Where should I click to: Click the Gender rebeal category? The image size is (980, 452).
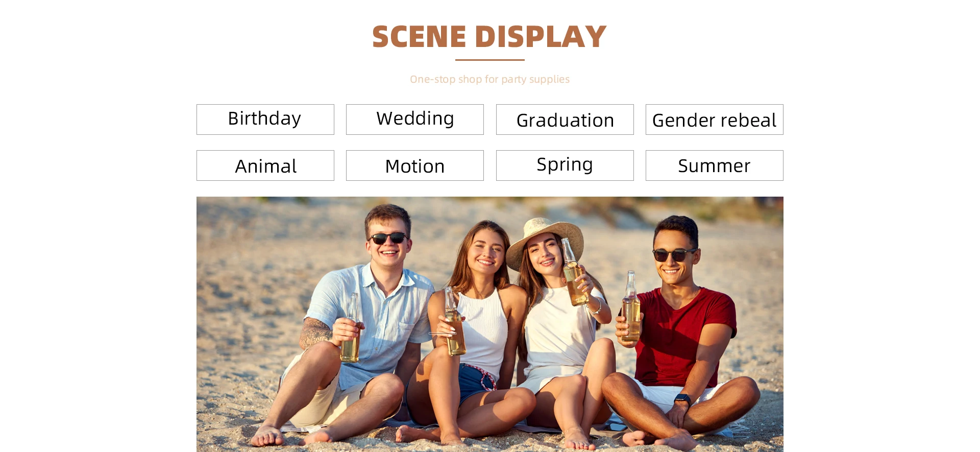715,120
